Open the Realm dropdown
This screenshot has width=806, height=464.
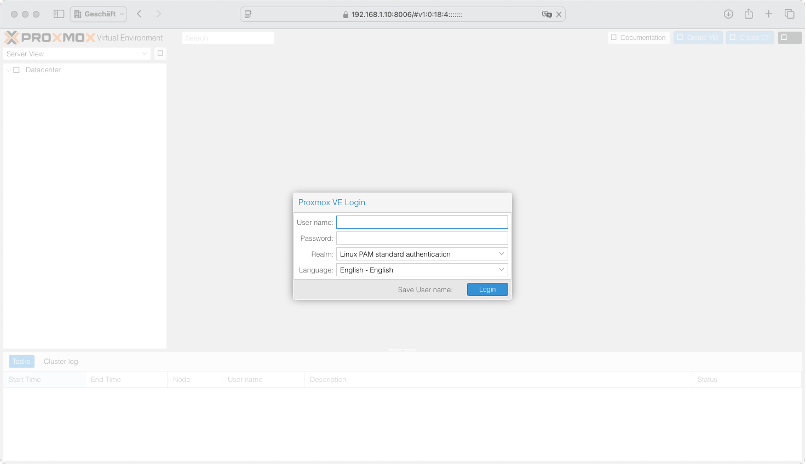point(421,254)
